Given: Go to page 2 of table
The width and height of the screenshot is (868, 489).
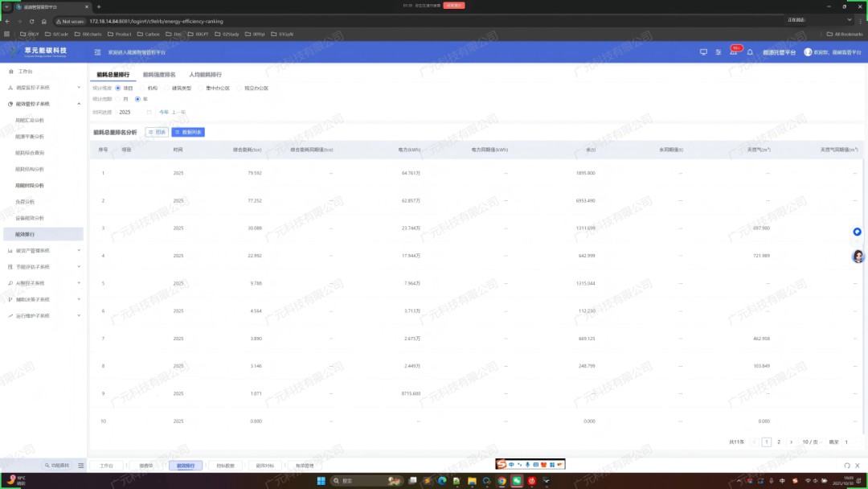Looking at the screenshot, I should tap(779, 442).
